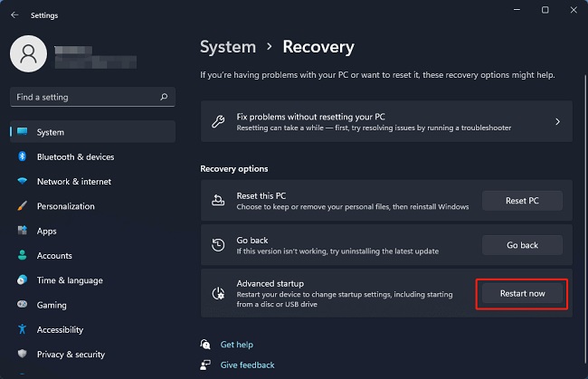Click the Give feedback link

point(247,365)
